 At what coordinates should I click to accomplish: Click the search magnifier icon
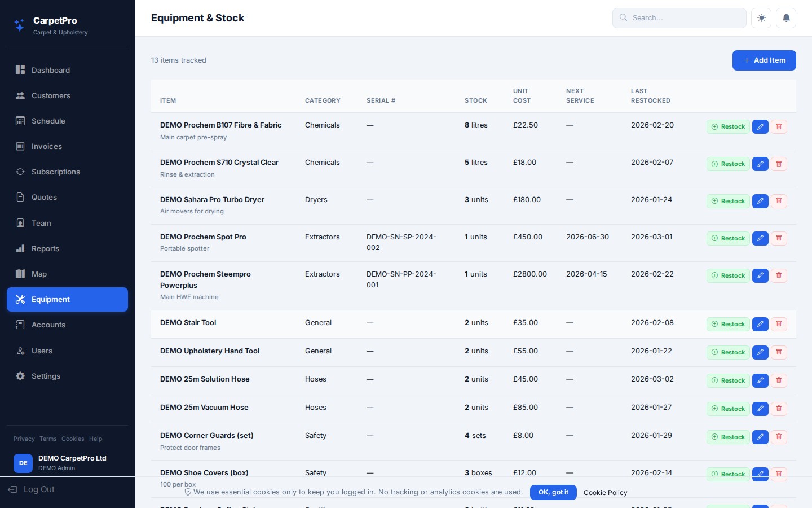coord(623,17)
